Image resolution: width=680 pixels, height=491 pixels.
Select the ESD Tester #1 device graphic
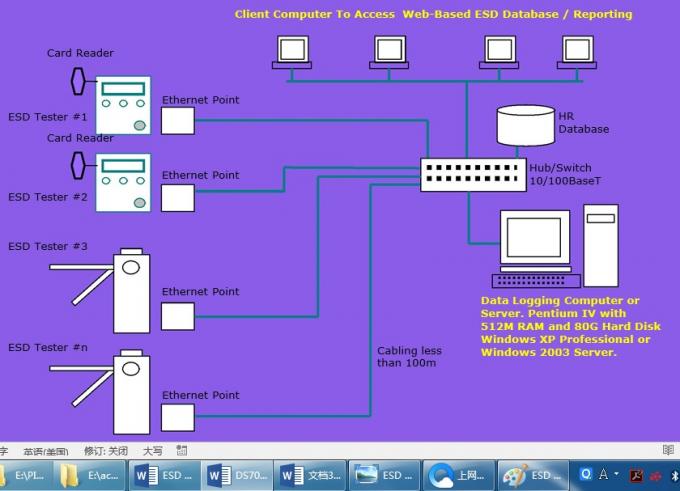(123, 105)
